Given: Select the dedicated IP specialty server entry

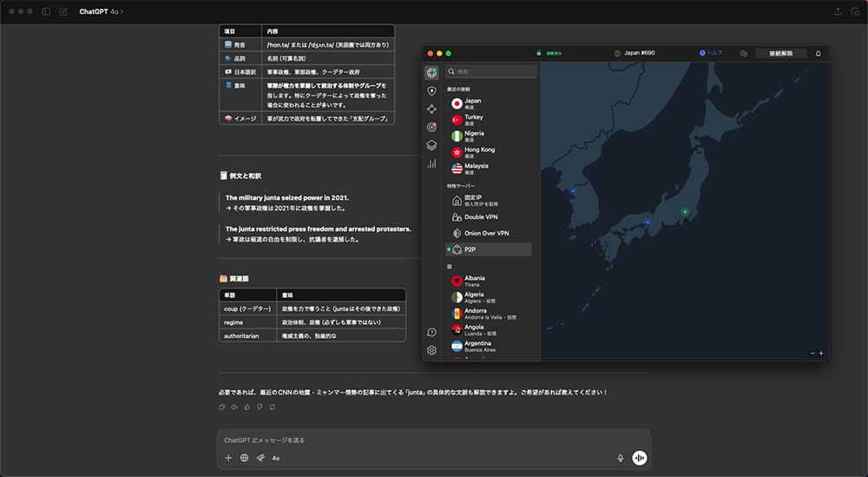Looking at the screenshot, I should click(490, 201).
